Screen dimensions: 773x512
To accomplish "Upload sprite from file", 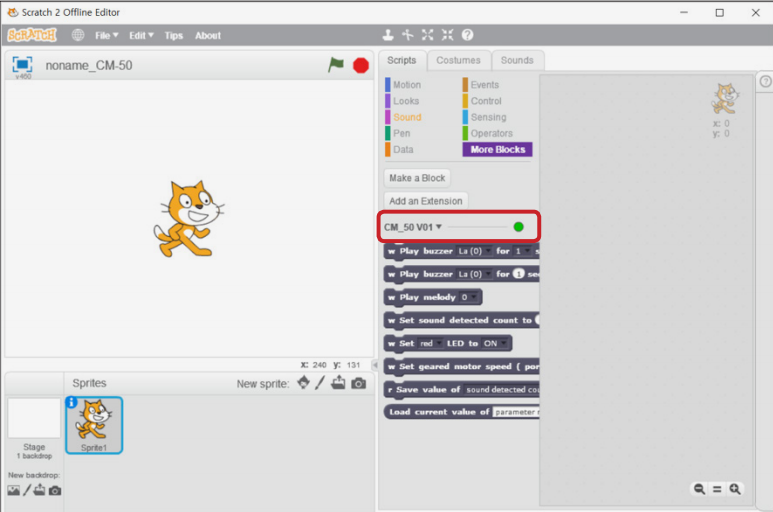I will point(338,383).
